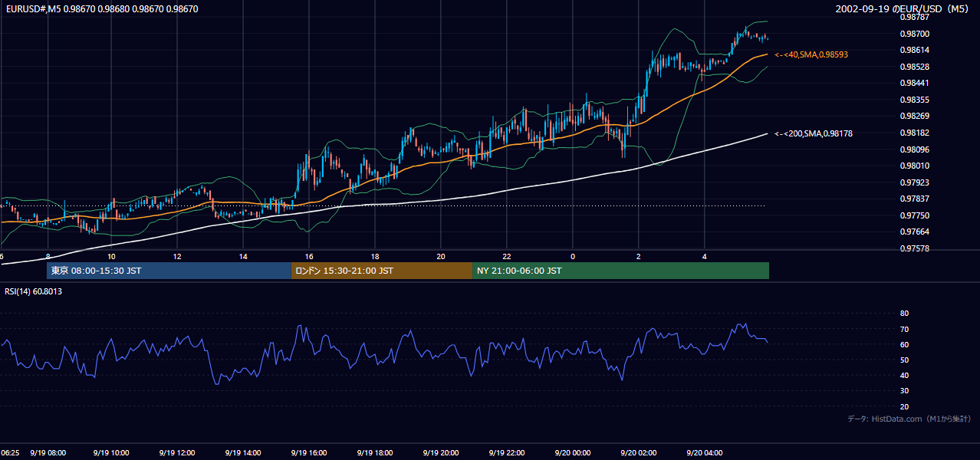This screenshot has height=460, width=980.
Task: Click hour tick 8 on chart axis
Action: pos(48,256)
